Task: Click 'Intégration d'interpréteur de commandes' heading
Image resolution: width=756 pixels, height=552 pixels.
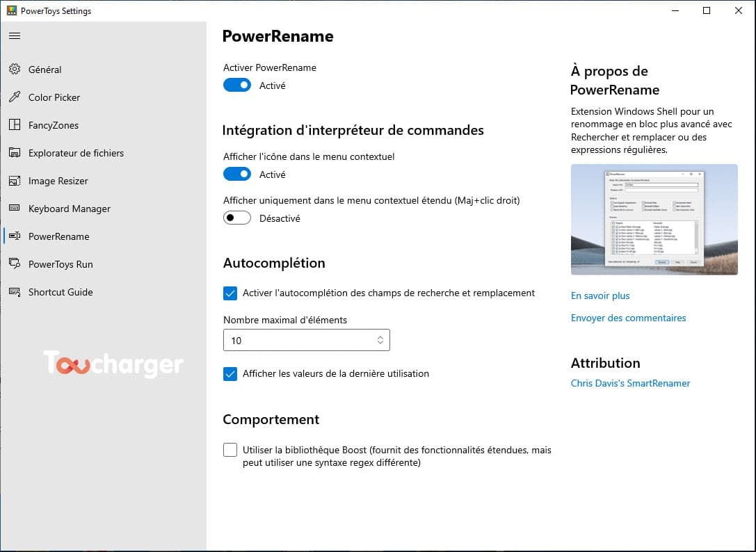Action: click(x=353, y=131)
